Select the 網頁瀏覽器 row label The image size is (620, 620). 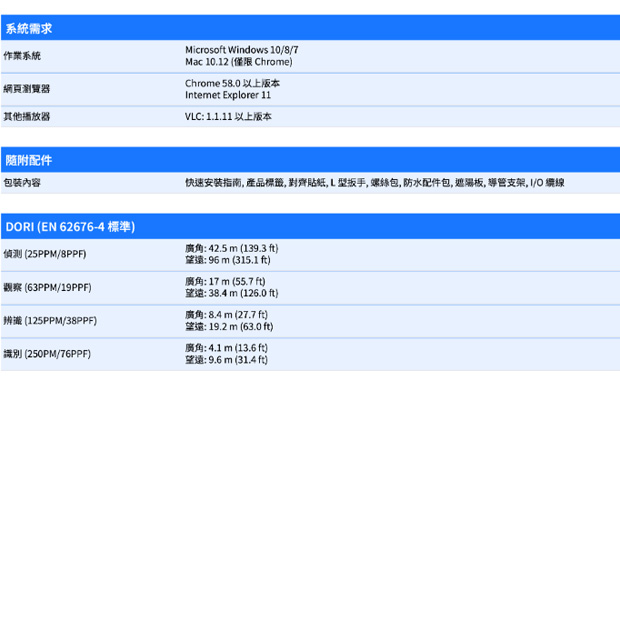point(26,89)
